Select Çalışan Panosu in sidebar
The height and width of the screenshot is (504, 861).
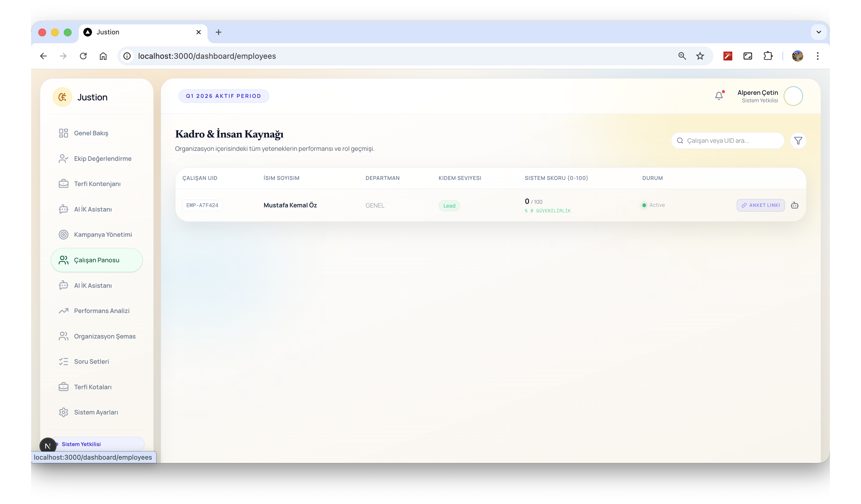(x=97, y=260)
